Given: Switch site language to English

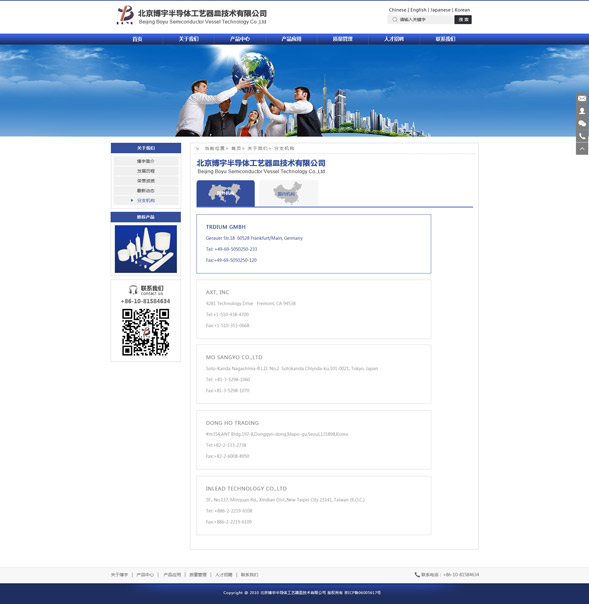Looking at the screenshot, I should point(418,10).
